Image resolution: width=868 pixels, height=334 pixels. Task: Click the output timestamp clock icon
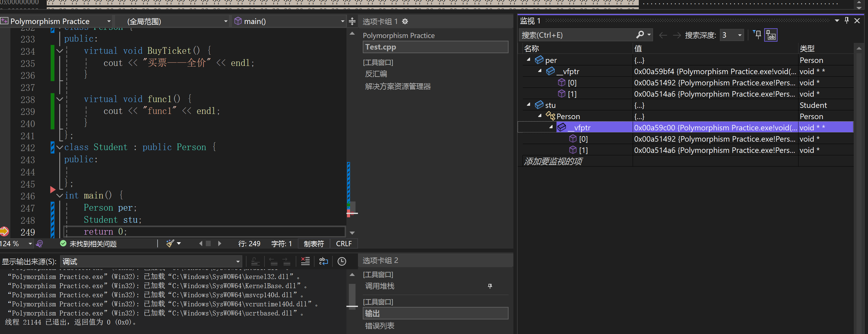pyautogui.click(x=342, y=261)
